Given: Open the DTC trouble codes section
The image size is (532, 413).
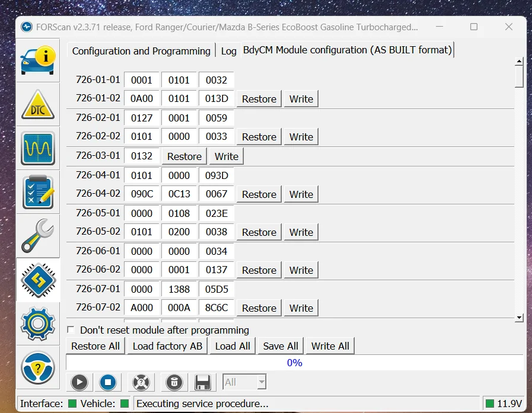Looking at the screenshot, I should (37, 104).
